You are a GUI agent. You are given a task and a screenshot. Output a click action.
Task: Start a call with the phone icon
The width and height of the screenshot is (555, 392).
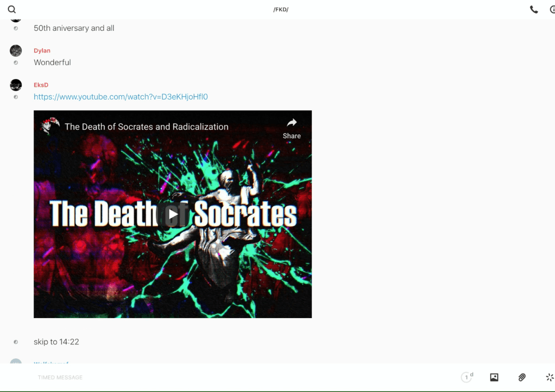click(x=534, y=10)
